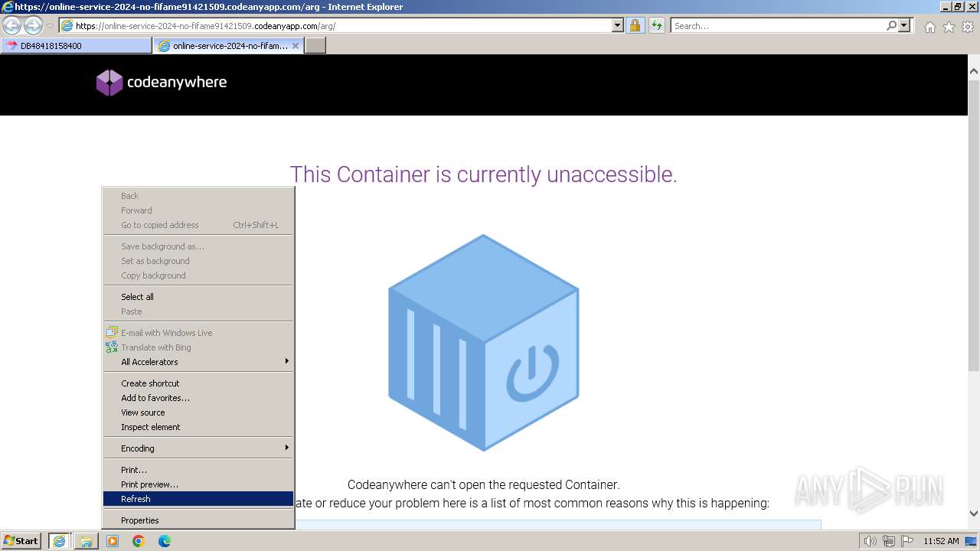980x551 pixels.
Task: Click the security lock icon
Action: 635,25
